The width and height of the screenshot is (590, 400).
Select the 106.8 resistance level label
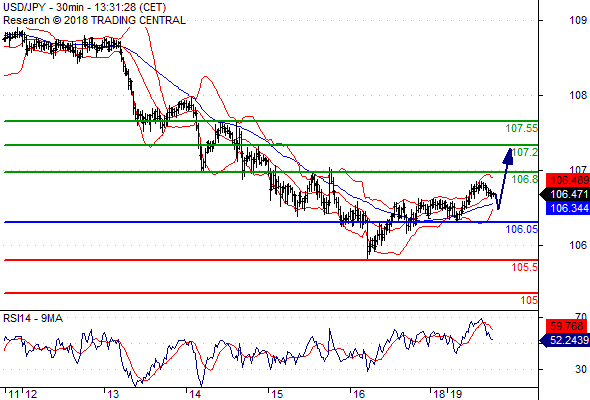coord(525,179)
